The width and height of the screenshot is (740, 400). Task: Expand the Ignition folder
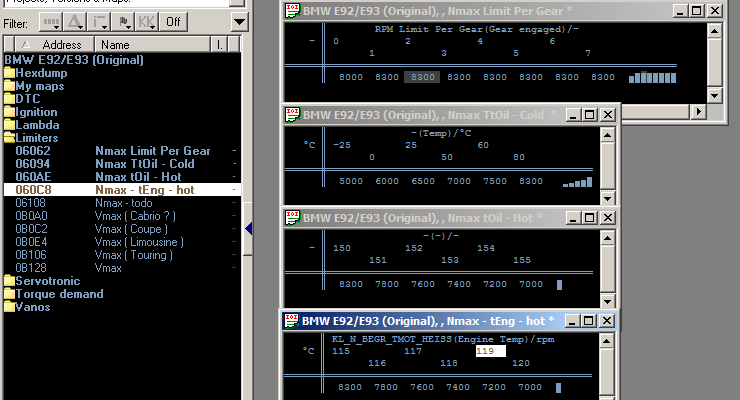tap(31, 112)
